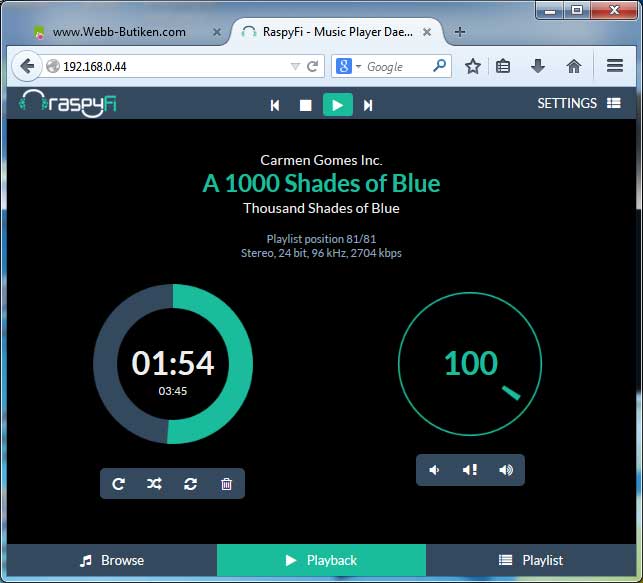The width and height of the screenshot is (643, 583).
Task: Click the total time 03:45
Action: pyautogui.click(x=173, y=391)
